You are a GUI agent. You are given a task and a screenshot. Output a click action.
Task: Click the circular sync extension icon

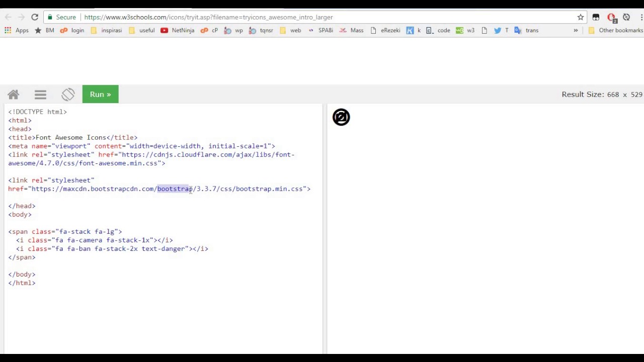point(626,17)
